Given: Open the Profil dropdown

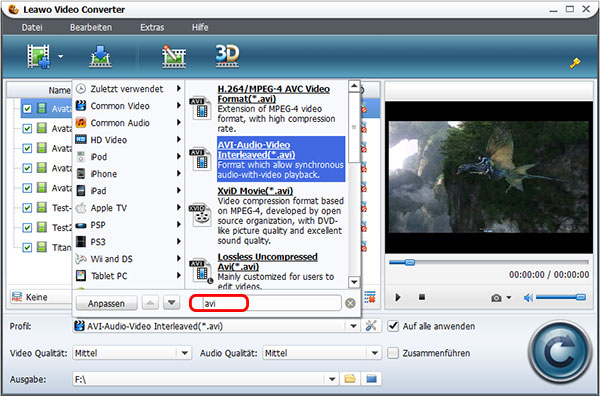Looking at the screenshot, I should (x=353, y=326).
